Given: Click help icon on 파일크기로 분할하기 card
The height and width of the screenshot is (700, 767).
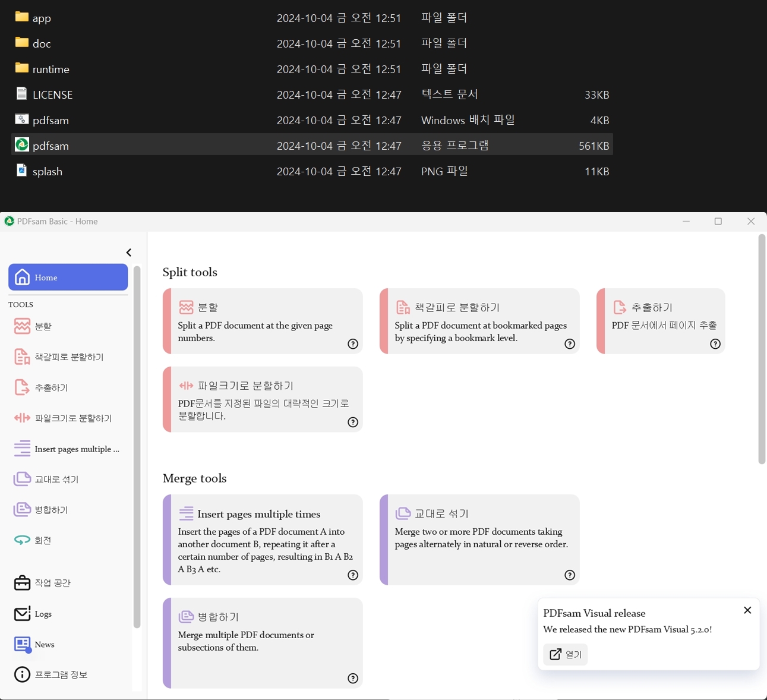Looking at the screenshot, I should tap(353, 422).
